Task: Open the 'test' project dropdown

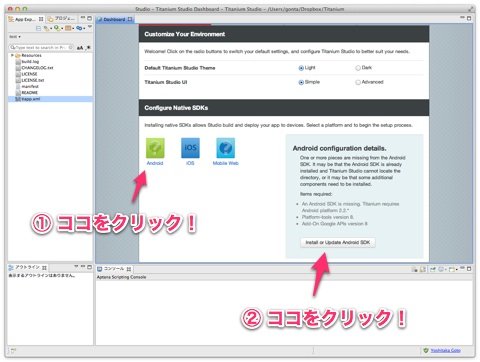Action: (x=15, y=37)
